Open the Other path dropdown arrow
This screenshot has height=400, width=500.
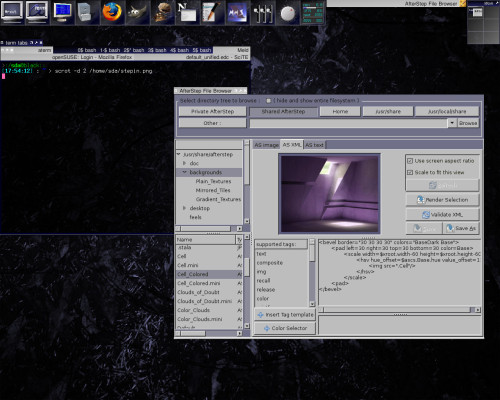[x=452, y=123]
